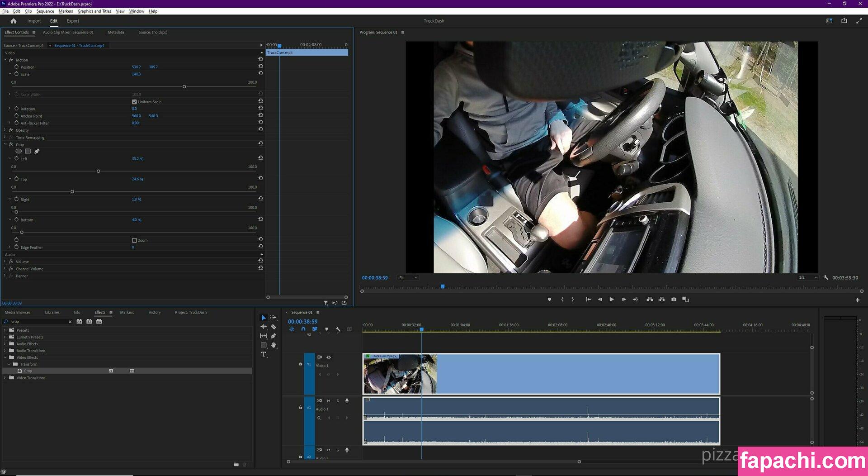Export frame with camera icon
This screenshot has width=868, height=476.
[674, 300]
